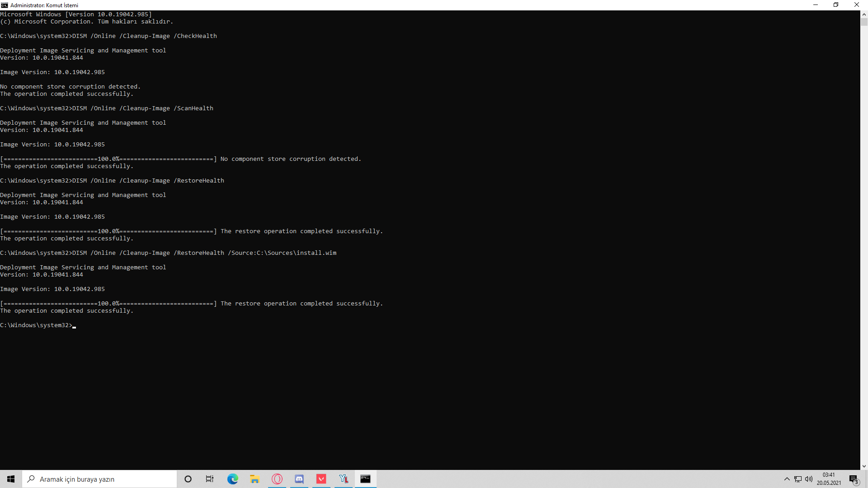Open File Explorer from taskbar
Screen dimensions: 868x488
click(255, 479)
